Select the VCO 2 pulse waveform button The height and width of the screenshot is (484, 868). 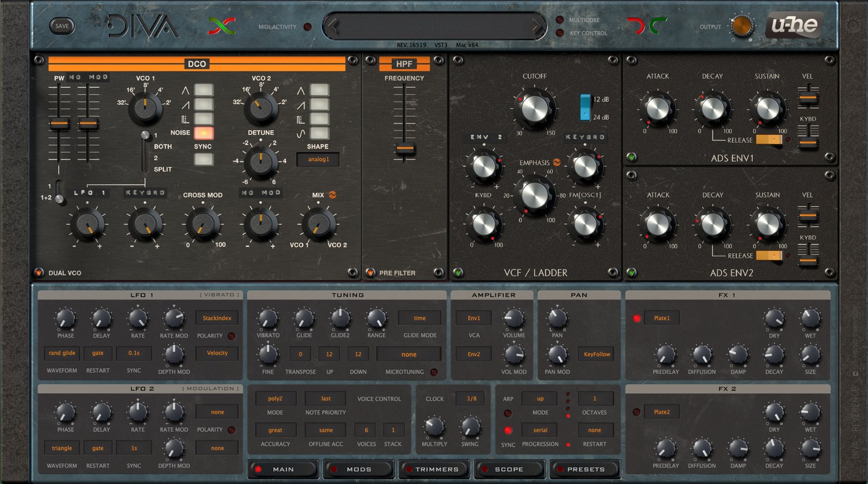[x=319, y=119]
